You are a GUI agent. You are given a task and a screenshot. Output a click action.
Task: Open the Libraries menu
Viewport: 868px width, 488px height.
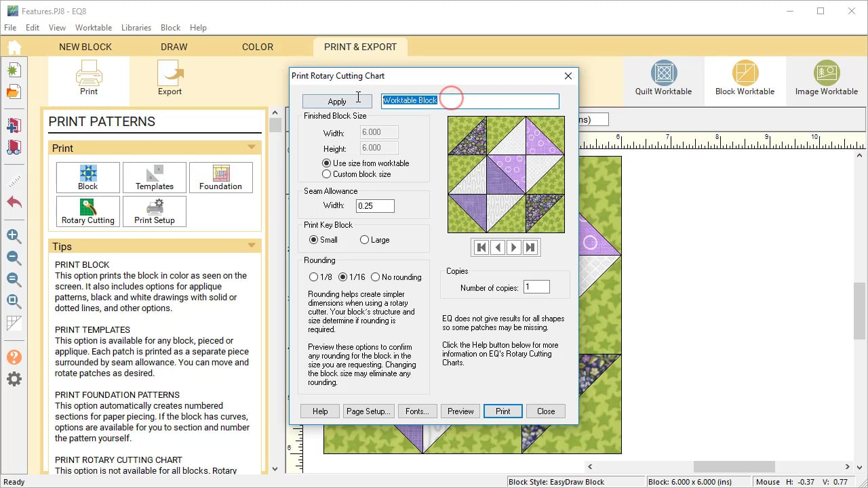tap(136, 28)
